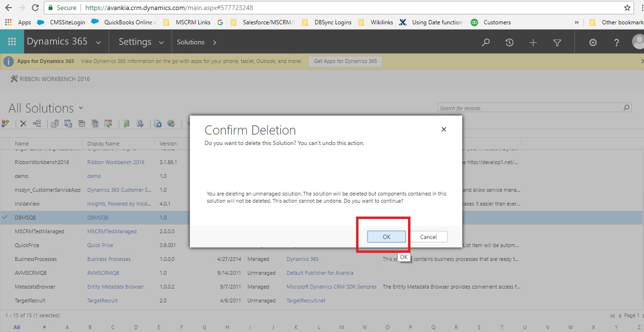Confirm deletion with OK button
Image resolution: width=644 pixels, height=332 pixels.
(386, 237)
